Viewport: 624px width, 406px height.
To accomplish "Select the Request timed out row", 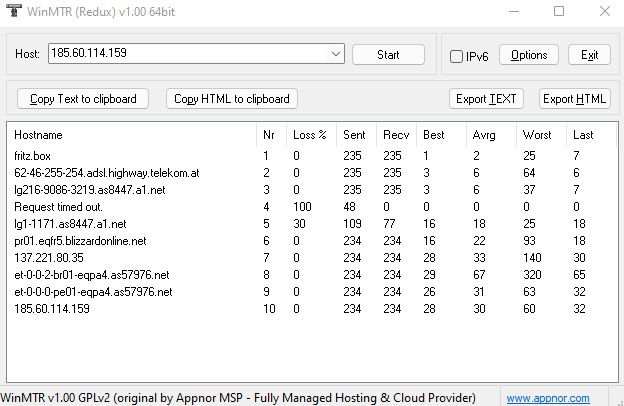I will (x=312, y=207).
